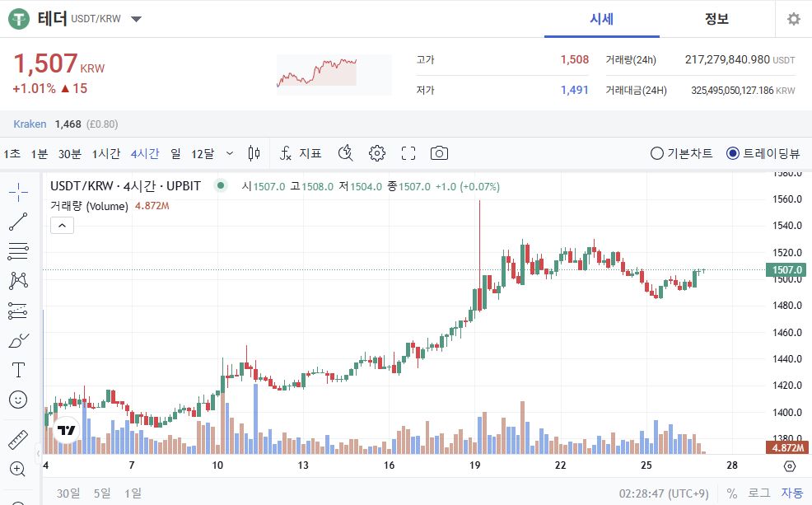Enter fullscreen mode from the chart toolbar

tap(408, 153)
